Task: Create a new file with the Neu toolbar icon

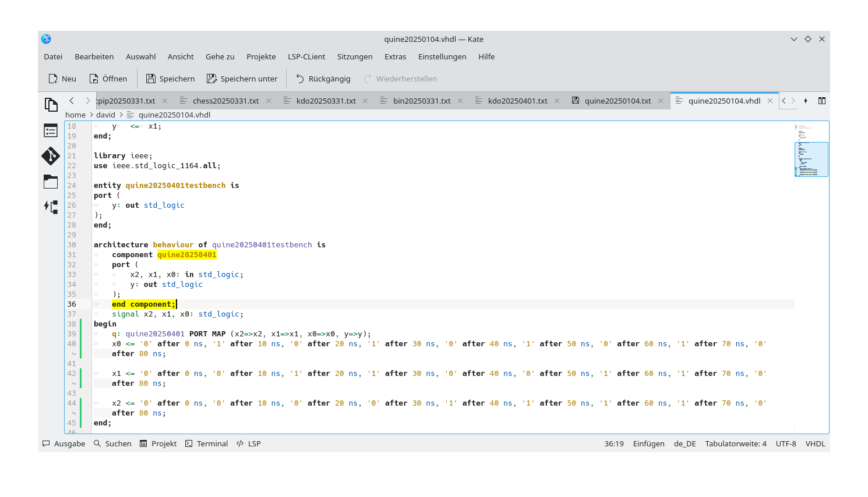Action: [61, 79]
